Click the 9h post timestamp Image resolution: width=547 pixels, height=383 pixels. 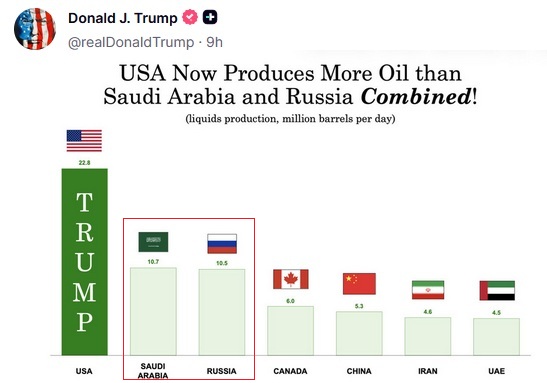point(215,42)
